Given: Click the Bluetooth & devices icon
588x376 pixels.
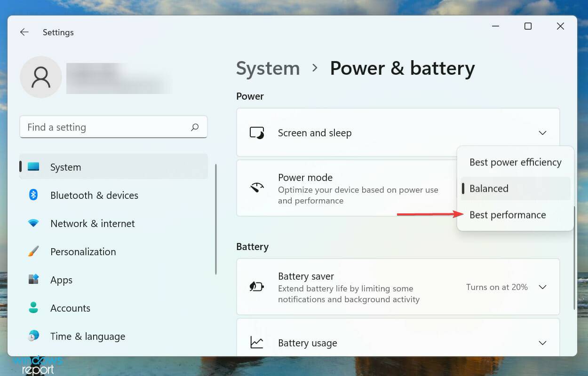Looking at the screenshot, I should pyautogui.click(x=33, y=195).
